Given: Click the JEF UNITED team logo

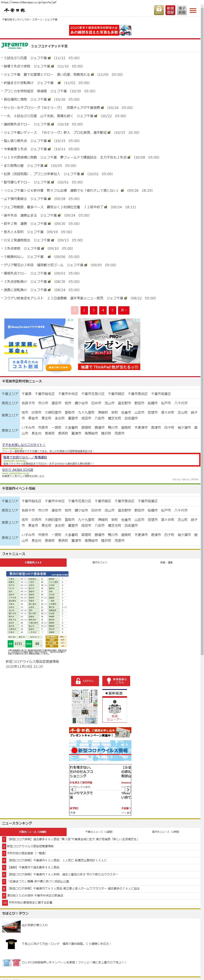Looking at the screenshot, I should 15,45.
